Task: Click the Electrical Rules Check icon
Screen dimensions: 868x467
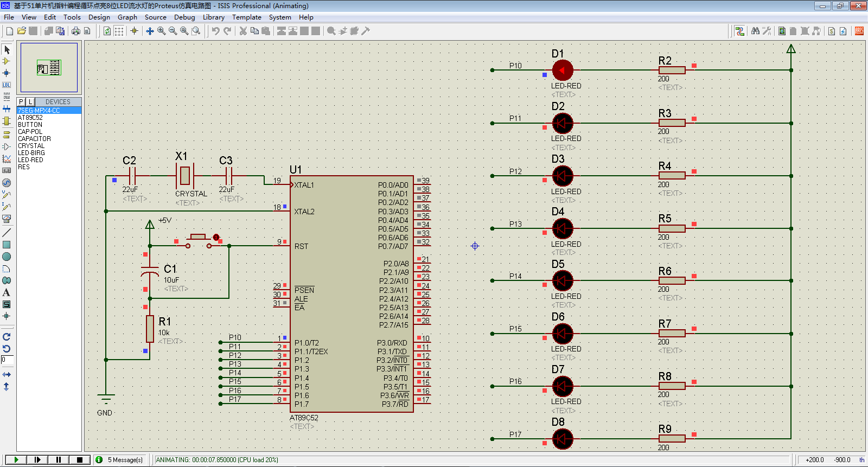Action: click(843, 31)
